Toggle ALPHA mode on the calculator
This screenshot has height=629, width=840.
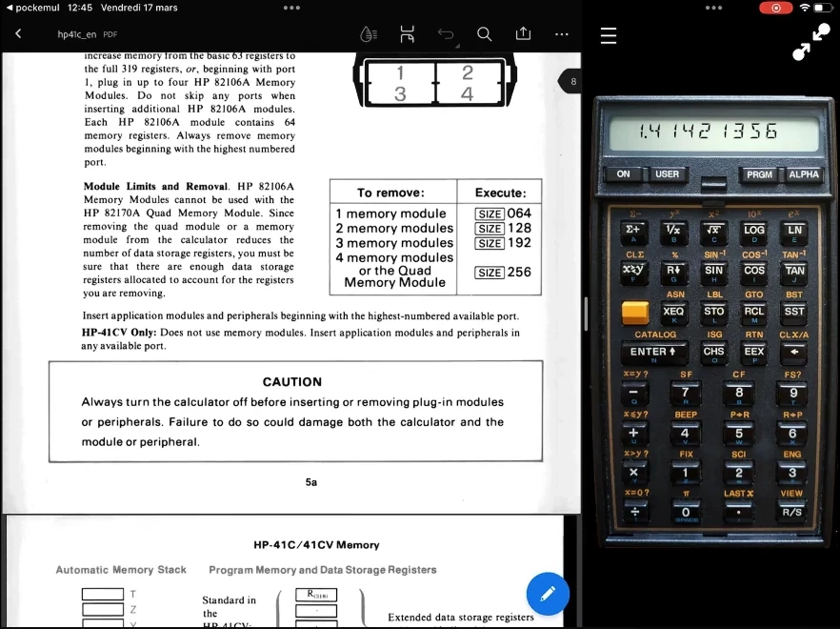(804, 174)
